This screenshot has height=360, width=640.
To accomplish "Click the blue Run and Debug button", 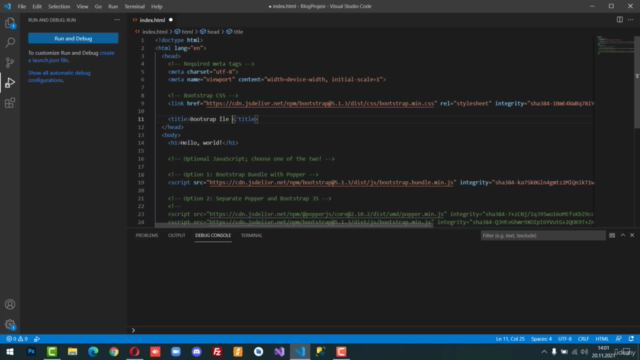I will [x=73, y=38].
